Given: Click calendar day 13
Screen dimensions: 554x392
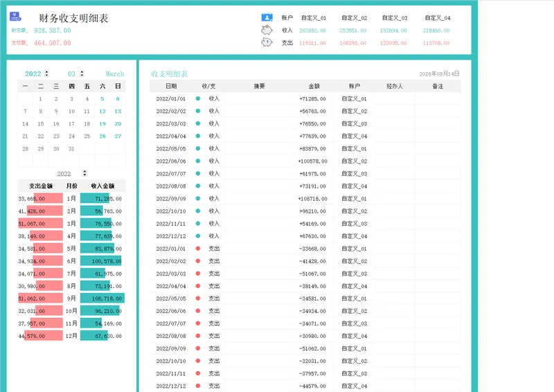Looking at the screenshot, I should point(118,112).
